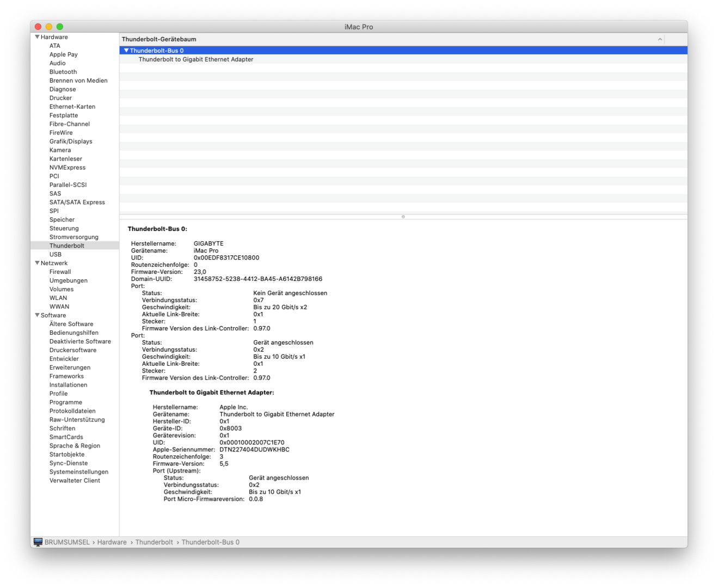Open Entwickler software info

pyautogui.click(x=64, y=359)
